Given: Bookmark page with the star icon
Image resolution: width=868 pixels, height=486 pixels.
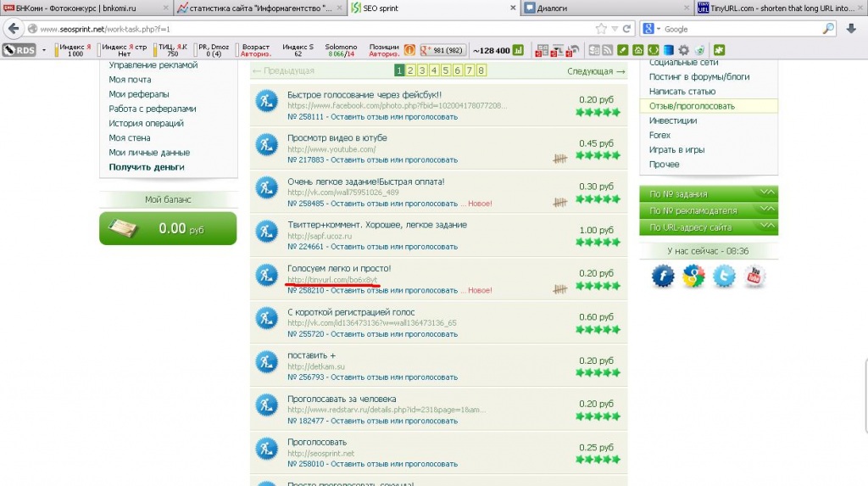Looking at the screenshot, I should click(x=601, y=29).
